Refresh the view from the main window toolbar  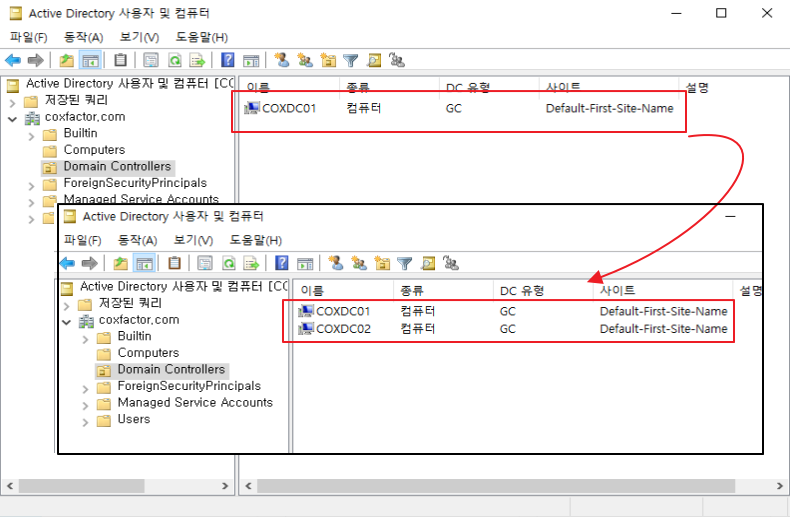tap(174, 61)
